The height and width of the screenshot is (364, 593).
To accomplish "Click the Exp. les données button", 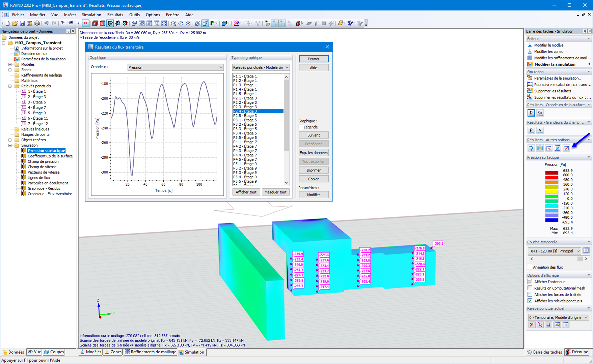I will (313, 153).
